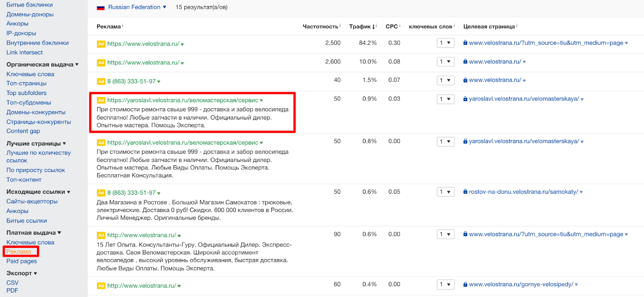
Task: Open Битые бэклинки in the sidebar
Action: pos(30,5)
